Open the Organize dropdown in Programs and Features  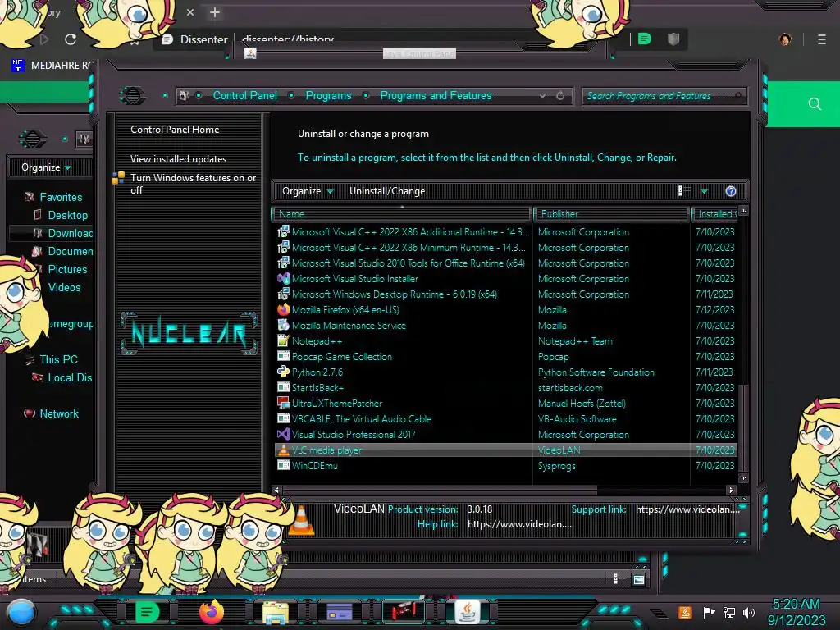click(x=308, y=191)
